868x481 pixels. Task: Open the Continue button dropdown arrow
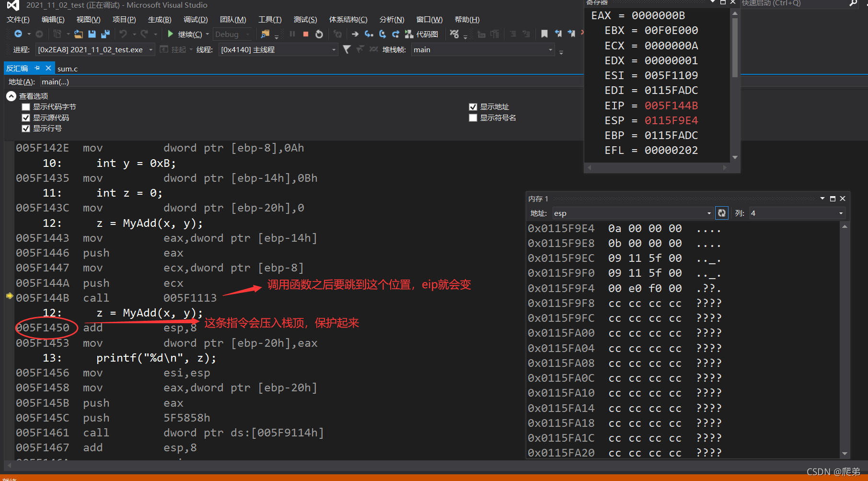pyautogui.click(x=208, y=34)
